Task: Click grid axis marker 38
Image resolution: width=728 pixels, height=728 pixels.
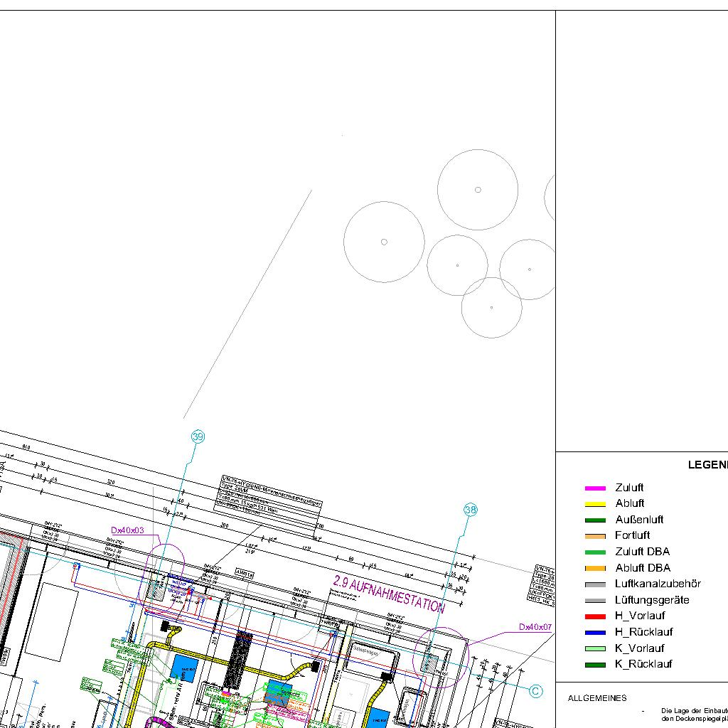Action: click(471, 510)
